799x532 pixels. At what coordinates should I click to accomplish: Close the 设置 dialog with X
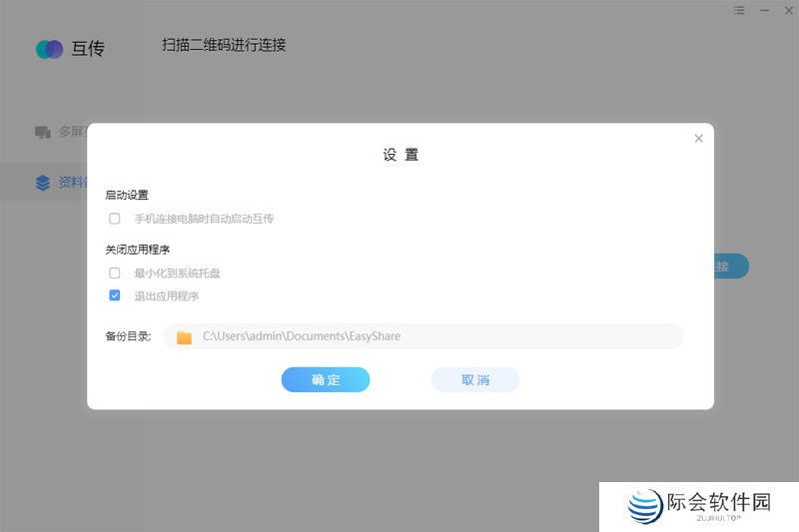(698, 139)
